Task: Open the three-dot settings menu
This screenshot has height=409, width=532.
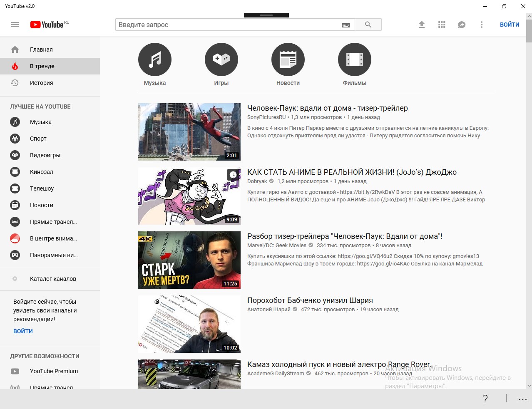Action: tap(482, 25)
